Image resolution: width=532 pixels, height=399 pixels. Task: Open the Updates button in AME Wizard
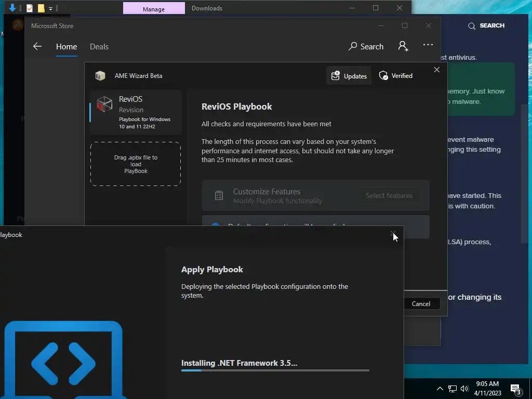point(349,76)
